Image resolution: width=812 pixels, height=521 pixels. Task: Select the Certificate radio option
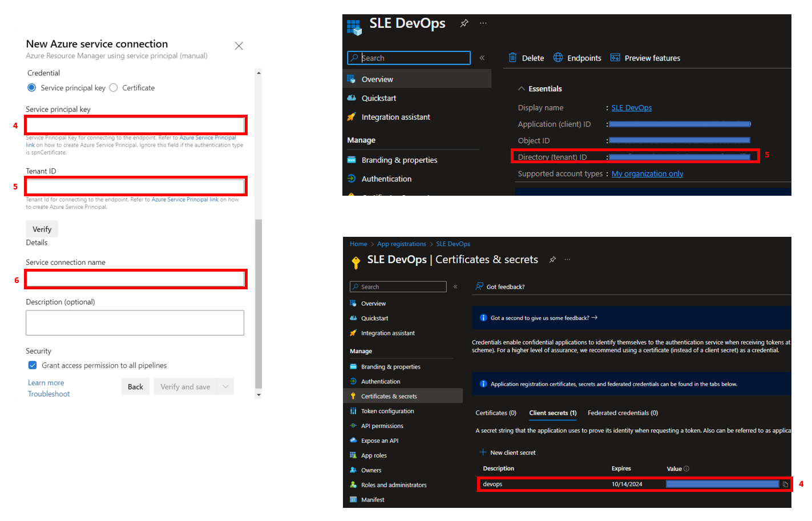(114, 87)
